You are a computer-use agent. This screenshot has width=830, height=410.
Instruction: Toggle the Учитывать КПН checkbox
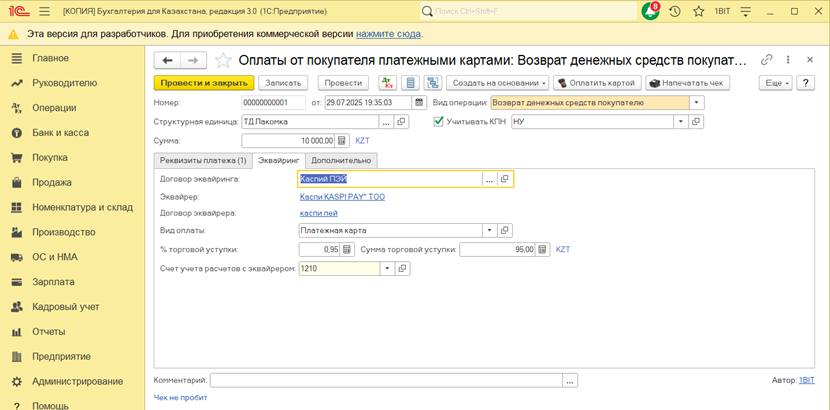coord(438,122)
